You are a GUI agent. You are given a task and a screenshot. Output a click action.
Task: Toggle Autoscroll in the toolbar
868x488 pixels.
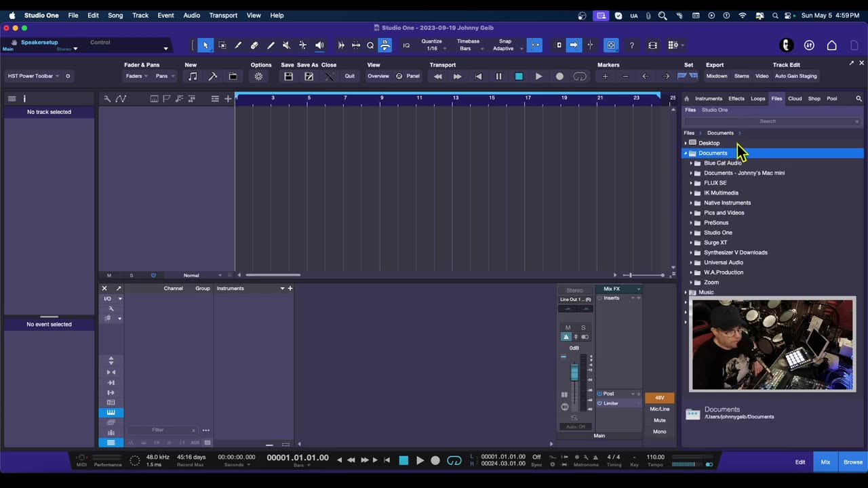coord(574,45)
